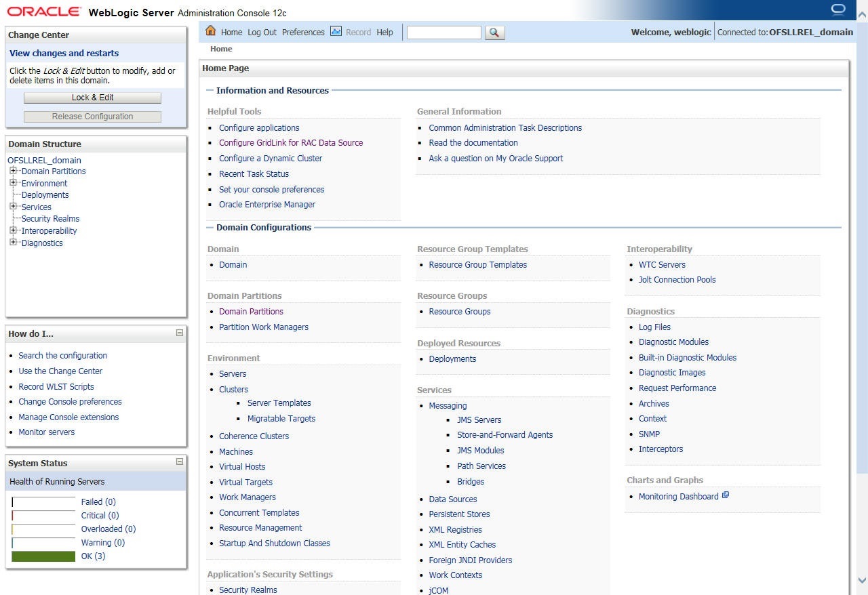
Task: Open Deployments in Domain Structure tree
Action: coord(45,195)
